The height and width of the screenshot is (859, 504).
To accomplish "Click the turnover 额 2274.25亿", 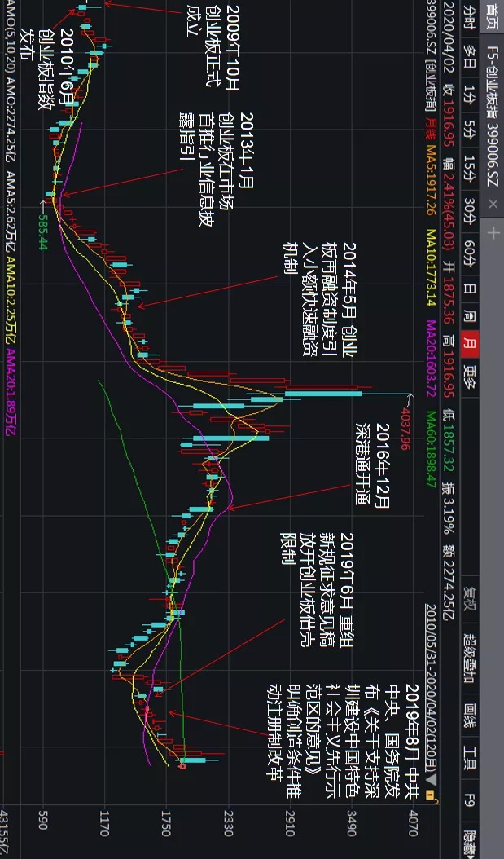I will (449, 583).
